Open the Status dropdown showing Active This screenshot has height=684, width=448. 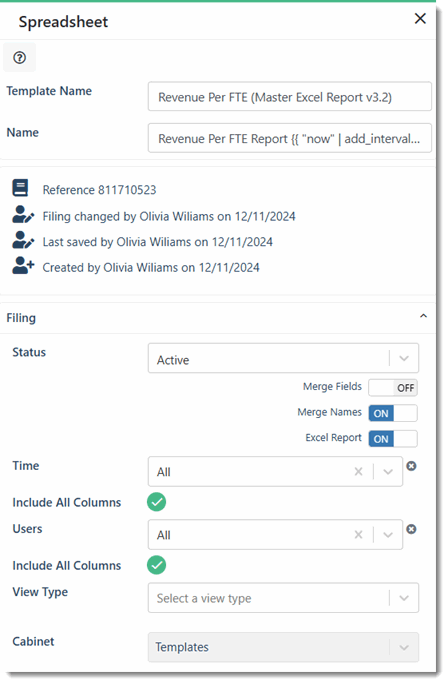pos(283,358)
